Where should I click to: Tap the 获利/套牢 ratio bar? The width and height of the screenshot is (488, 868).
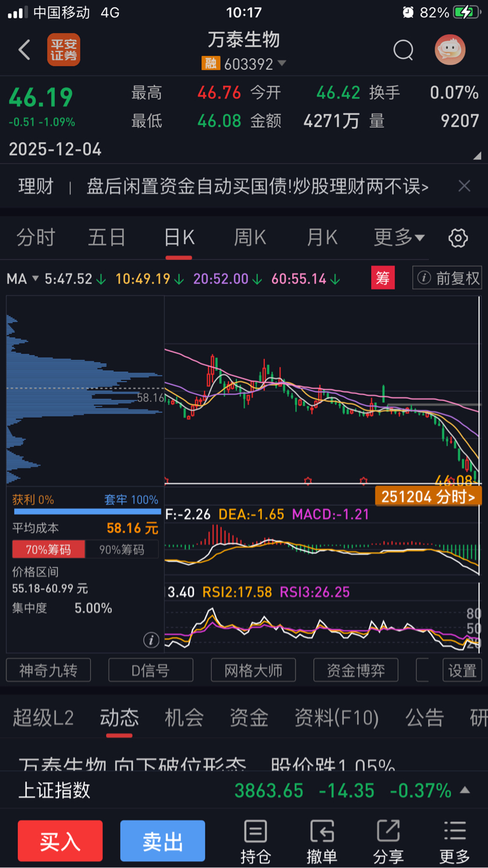(x=87, y=510)
